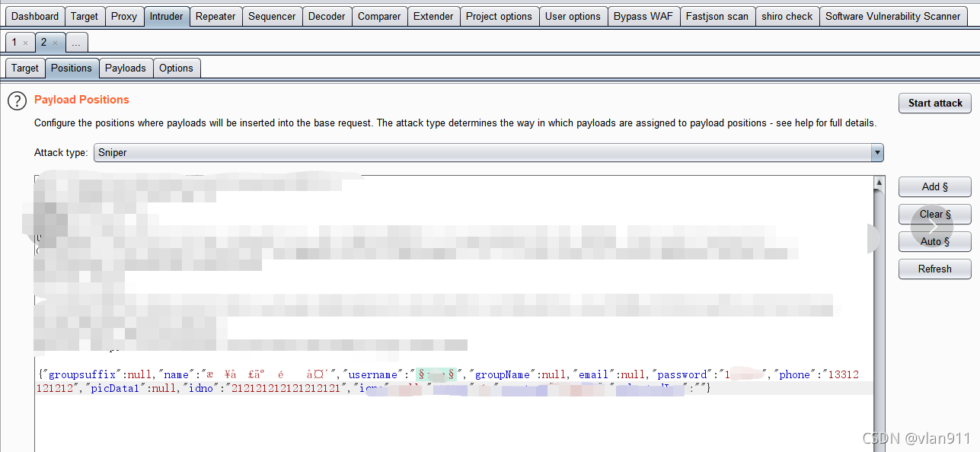The width and height of the screenshot is (980, 452).
Task: Open Software Vulnerability Scanner tab
Action: (893, 16)
